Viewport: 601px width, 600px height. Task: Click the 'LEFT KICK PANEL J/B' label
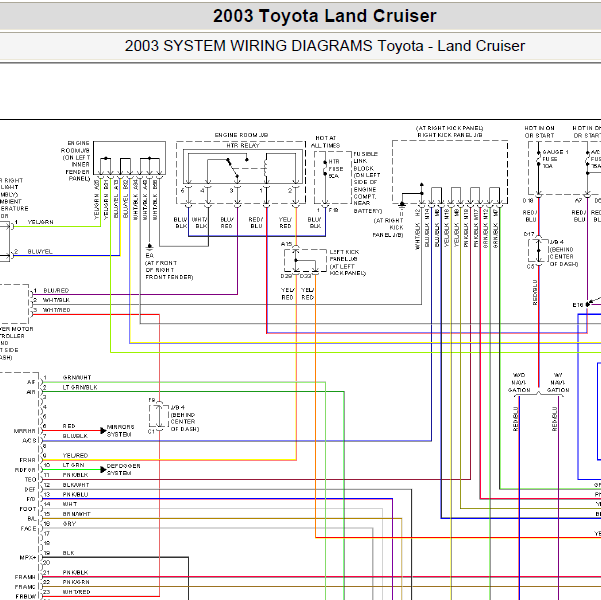click(x=347, y=262)
